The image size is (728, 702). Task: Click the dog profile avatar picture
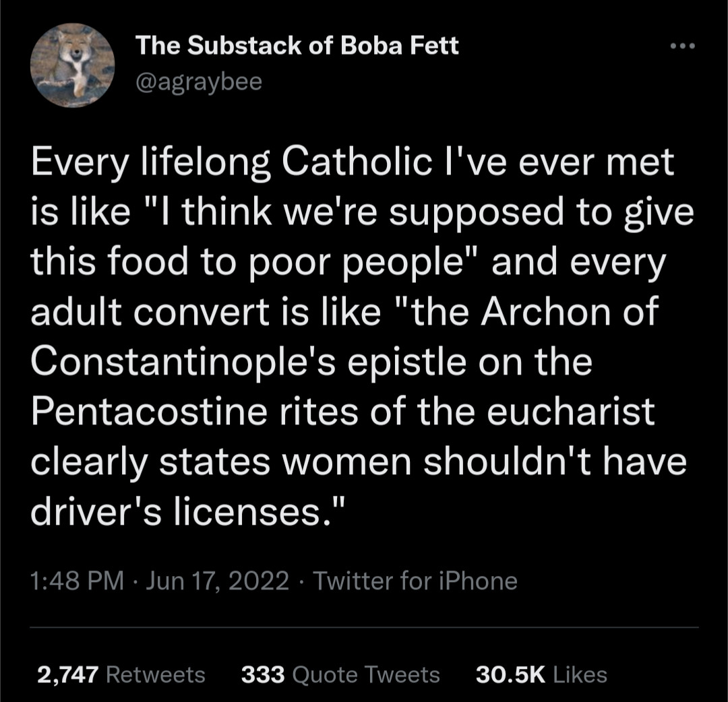(72, 65)
